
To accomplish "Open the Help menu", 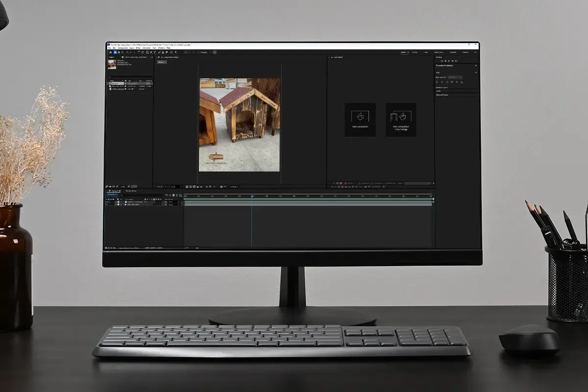I will pyautogui.click(x=169, y=48).
